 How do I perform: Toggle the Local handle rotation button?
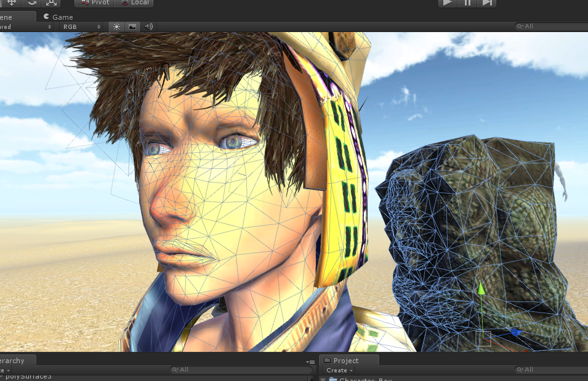[135, 2]
